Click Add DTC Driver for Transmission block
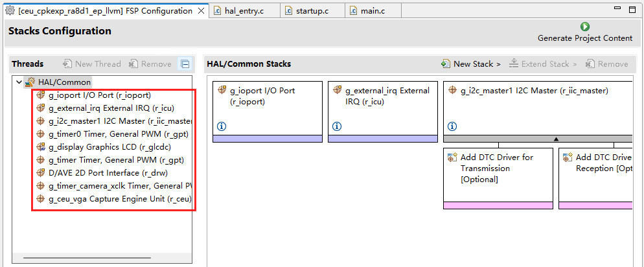The height and width of the screenshot is (267, 644). click(498, 178)
